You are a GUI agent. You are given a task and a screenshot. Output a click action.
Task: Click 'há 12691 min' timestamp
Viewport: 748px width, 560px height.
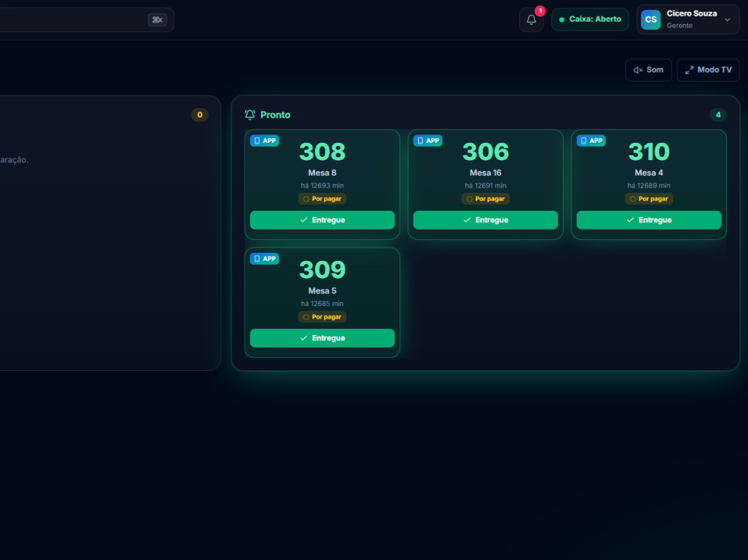click(x=485, y=185)
